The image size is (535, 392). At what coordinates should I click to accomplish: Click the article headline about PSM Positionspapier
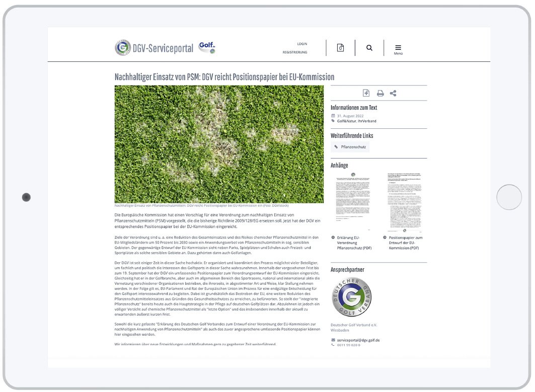pyautogui.click(x=224, y=77)
